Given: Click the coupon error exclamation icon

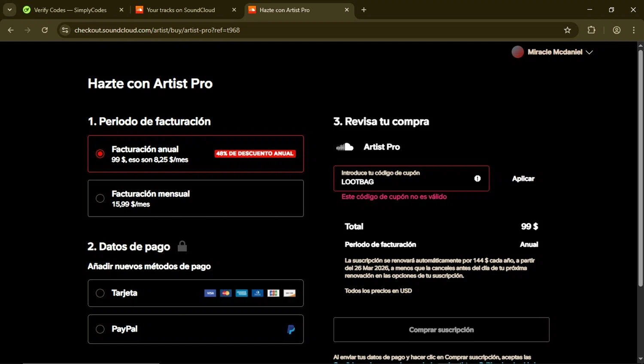Looking at the screenshot, I should pyautogui.click(x=477, y=178).
